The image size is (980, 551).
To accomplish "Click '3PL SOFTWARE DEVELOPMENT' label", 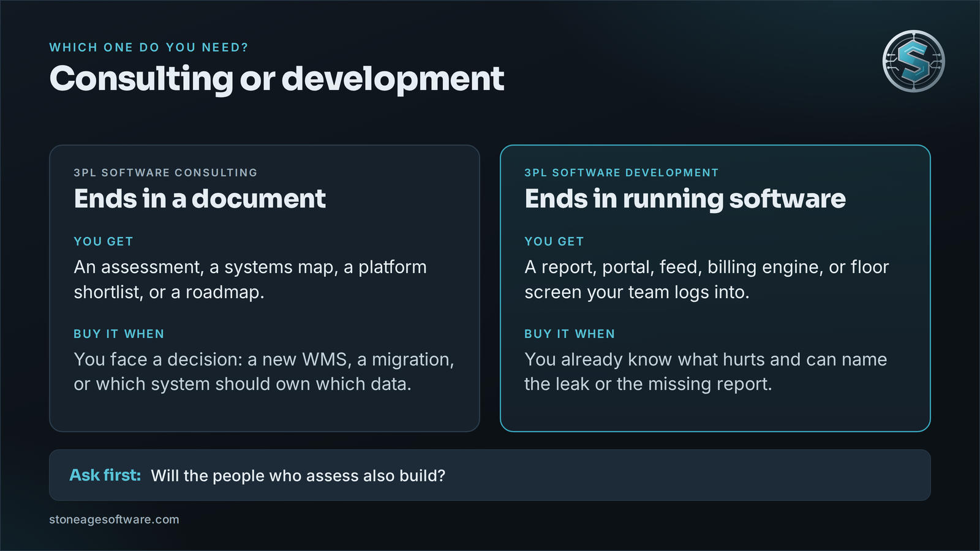I will click(x=621, y=173).
